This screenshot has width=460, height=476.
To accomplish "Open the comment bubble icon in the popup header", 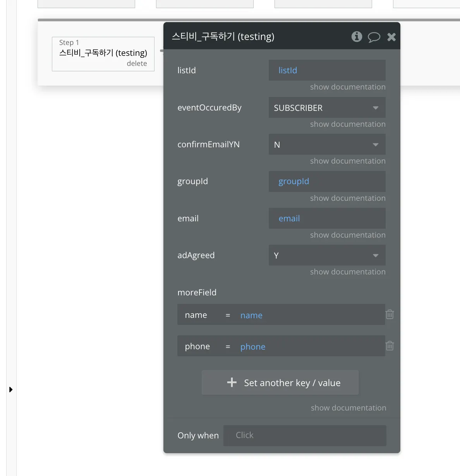I will click(374, 37).
